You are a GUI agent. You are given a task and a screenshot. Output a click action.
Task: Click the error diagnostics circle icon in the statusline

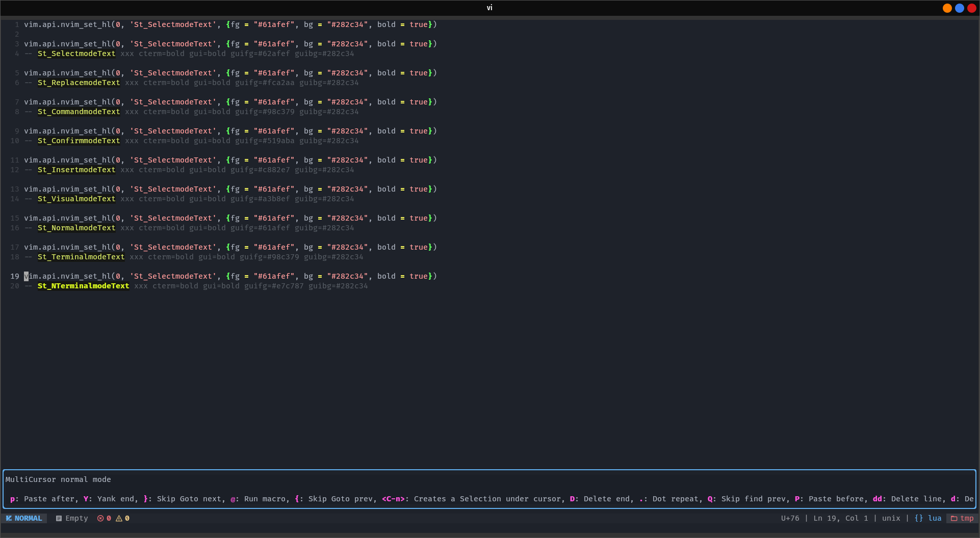(100, 518)
